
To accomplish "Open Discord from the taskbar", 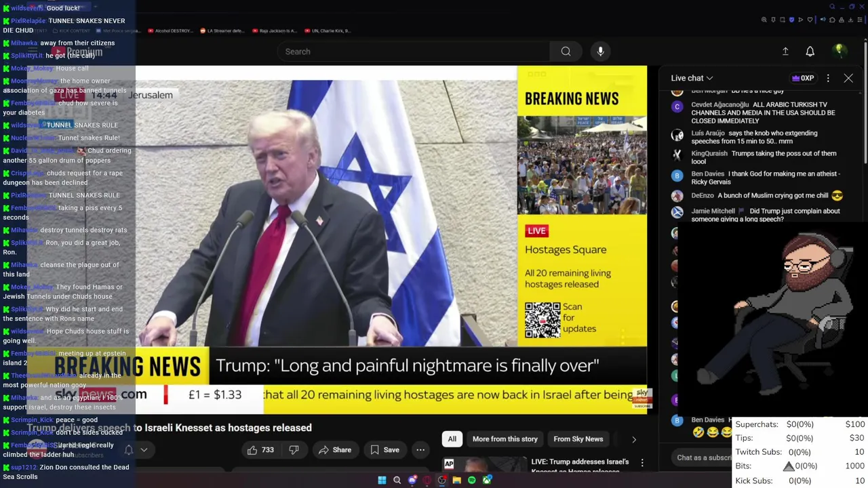I will point(412,480).
